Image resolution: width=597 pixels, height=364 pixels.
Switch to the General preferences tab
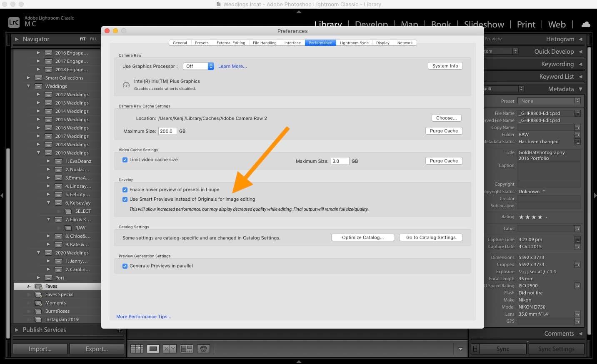pos(180,43)
